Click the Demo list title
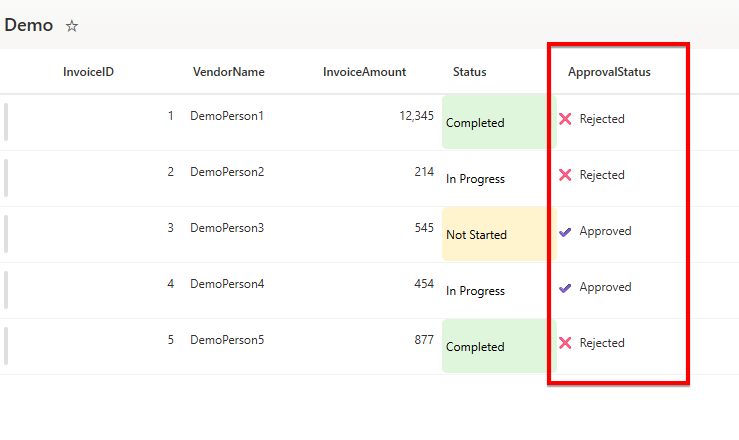Screen dimensions: 739x440 pyautogui.click(x=29, y=26)
